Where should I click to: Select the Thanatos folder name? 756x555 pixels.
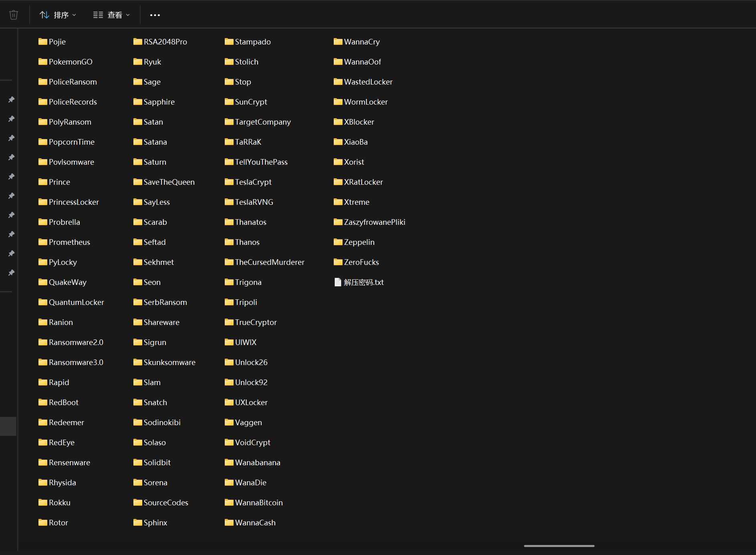(x=251, y=222)
